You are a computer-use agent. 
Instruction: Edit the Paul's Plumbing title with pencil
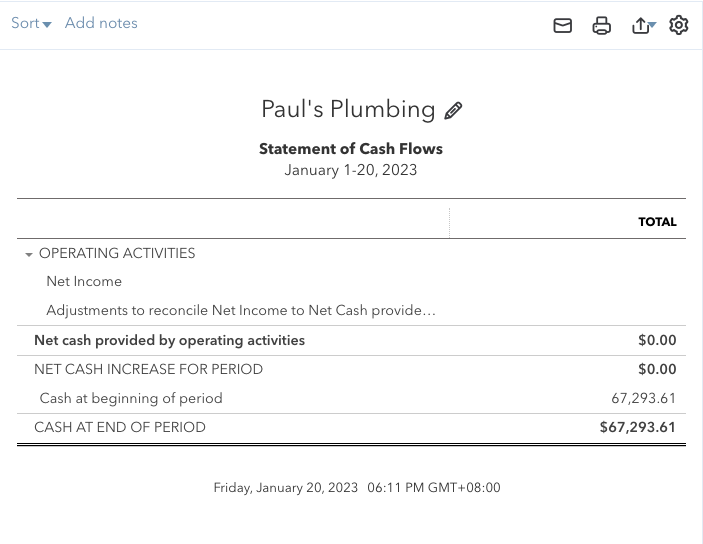point(453,111)
